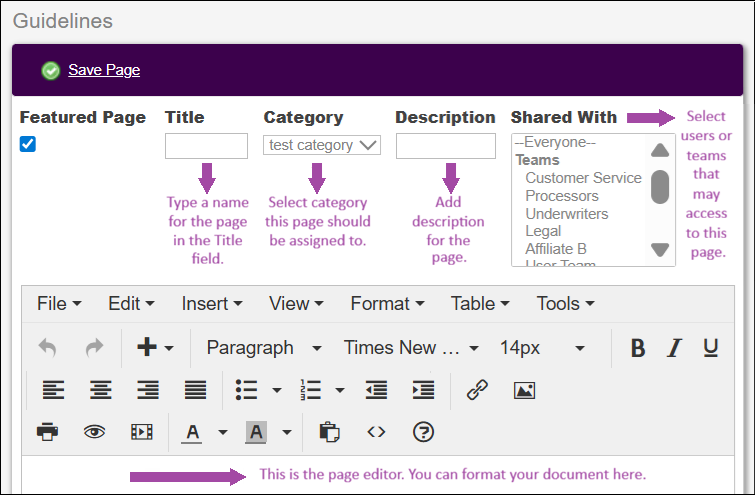Apply background highlight color
The height and width of the screenshot is (495, 755).
pyautogui.click(x=256, y=432)
